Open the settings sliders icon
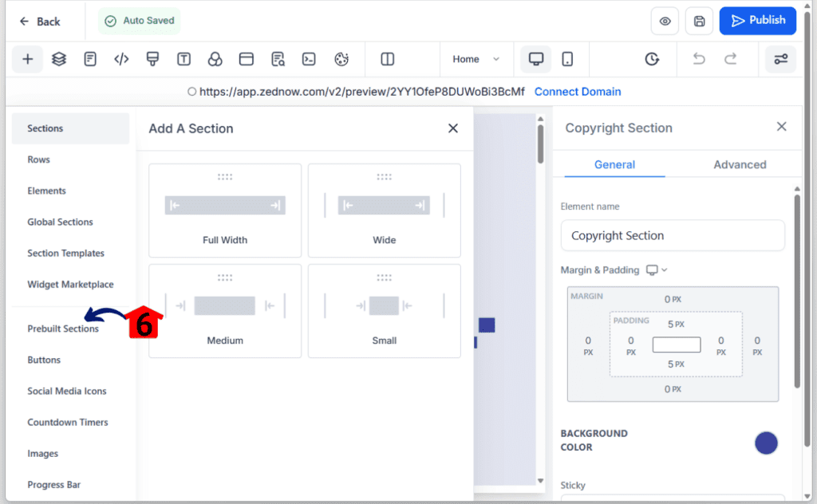The image size is (817, 504). point(780,59)
